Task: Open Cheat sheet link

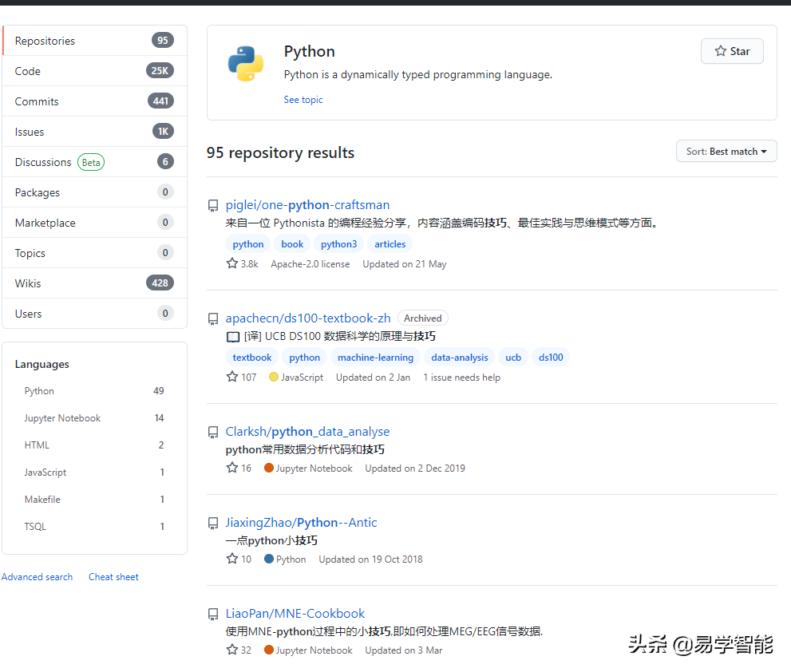Action: [x=113, y=577]
